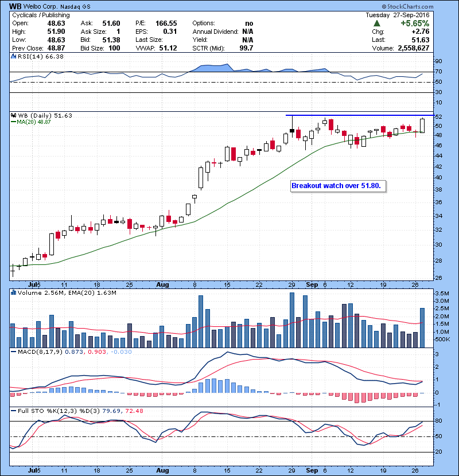
Task: Click the last white candlestick on Sep 27
Action: pyautogui.click(x=422, y=126)
